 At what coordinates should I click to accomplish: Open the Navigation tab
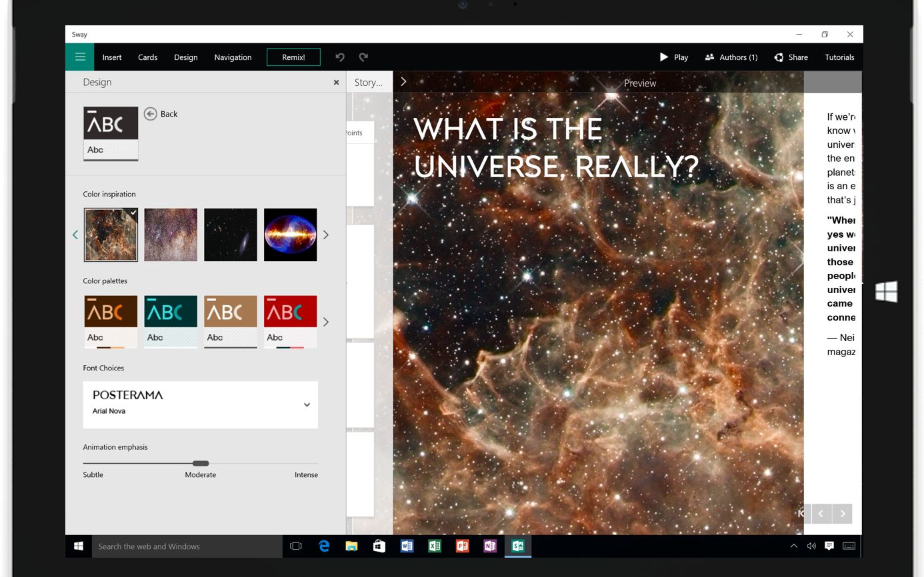[x=232, y=57]
